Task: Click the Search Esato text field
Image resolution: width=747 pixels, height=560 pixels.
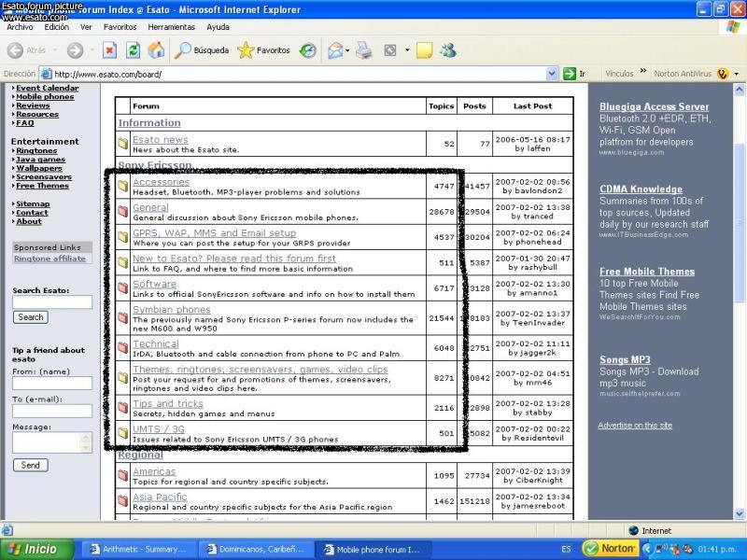Action: [52, 301]
